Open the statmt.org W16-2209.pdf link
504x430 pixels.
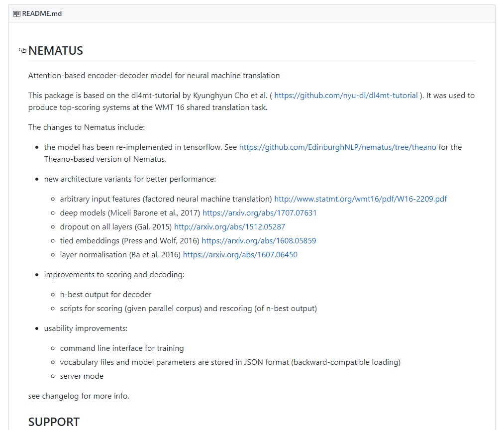(360, 199)
